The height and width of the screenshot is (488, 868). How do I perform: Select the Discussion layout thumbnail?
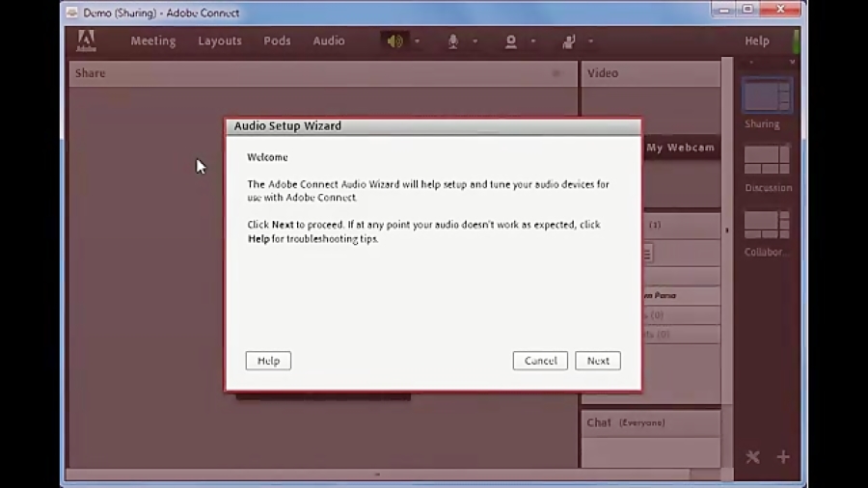(x=768, y=160)
